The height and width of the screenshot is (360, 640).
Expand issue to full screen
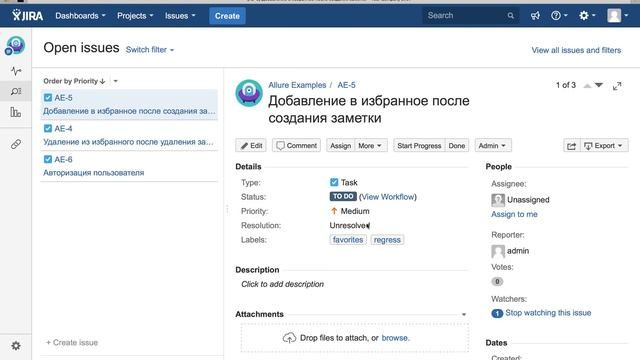pyautogui.click(x=617, y=86)
